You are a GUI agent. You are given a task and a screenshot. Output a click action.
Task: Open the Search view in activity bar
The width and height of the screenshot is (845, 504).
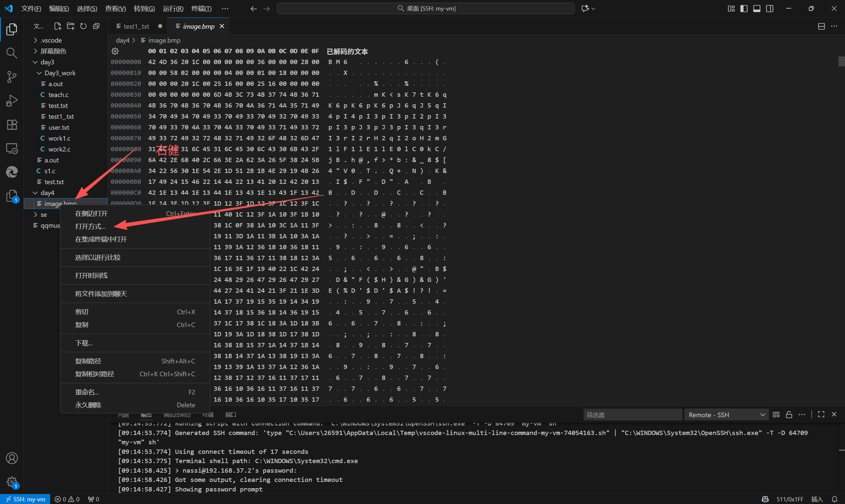(x=12, y=53)
